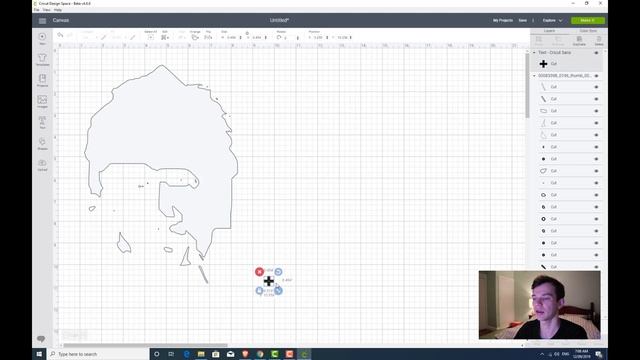Click the linetype color swatch in toolbar
The width and height of the screenshot is (640, 360).
104,37
